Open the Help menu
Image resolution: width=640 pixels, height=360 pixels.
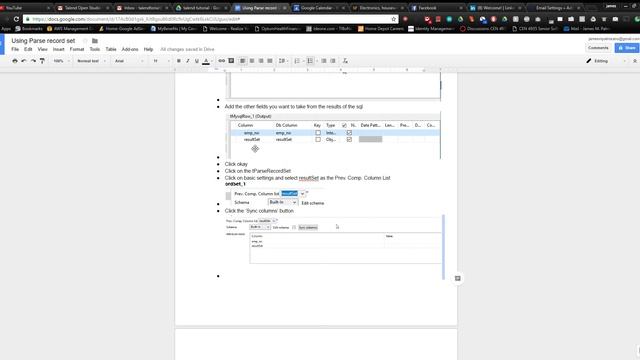pos(148,49)
